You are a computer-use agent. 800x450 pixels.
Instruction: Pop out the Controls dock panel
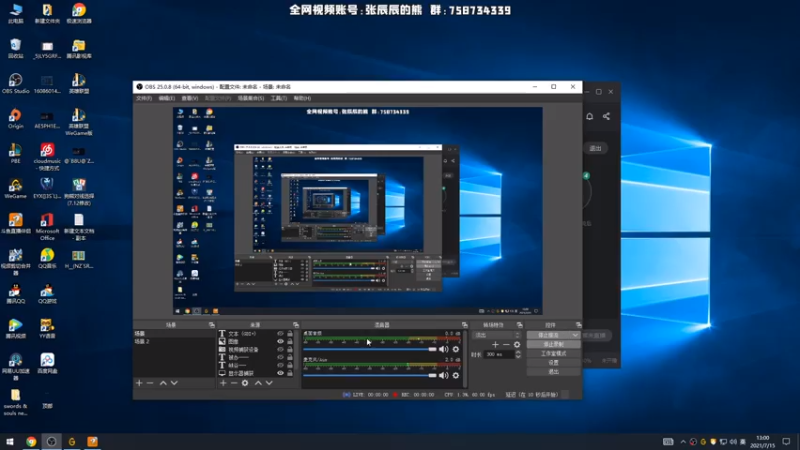pos(578,325)
